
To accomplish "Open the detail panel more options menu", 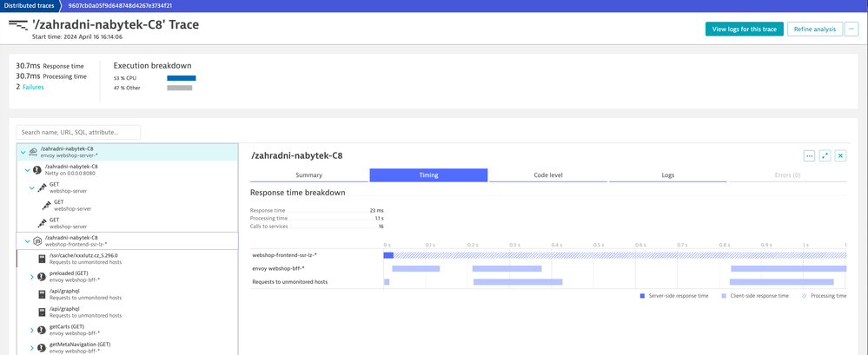I will [809, 156].
